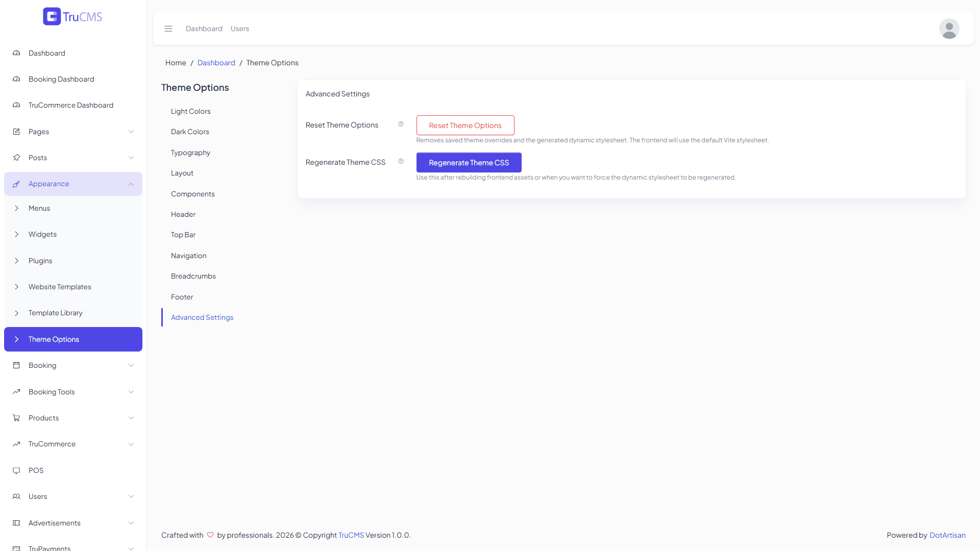Switch to the Typography section

coord(190,153)
